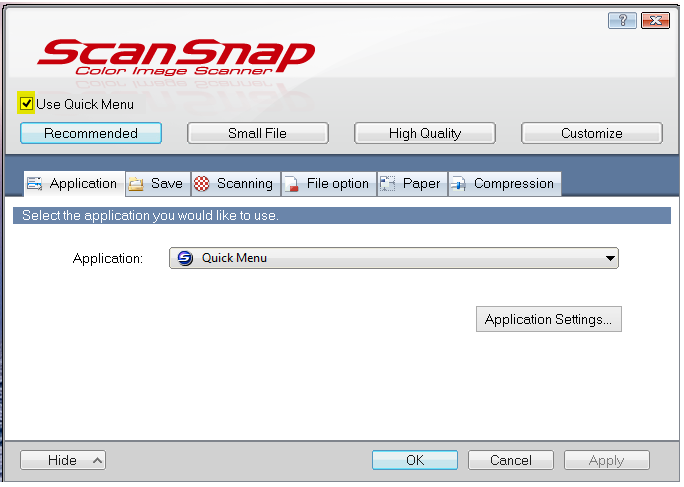The height and width of the screenshot is (487, 684).
Task: Switch to the Scanning tab
Action: 236,184
